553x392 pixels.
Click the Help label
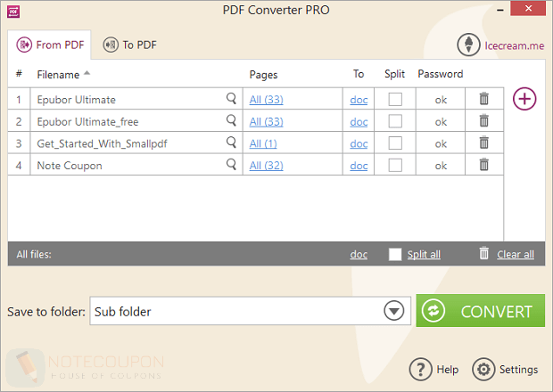[x=448, y=369]
